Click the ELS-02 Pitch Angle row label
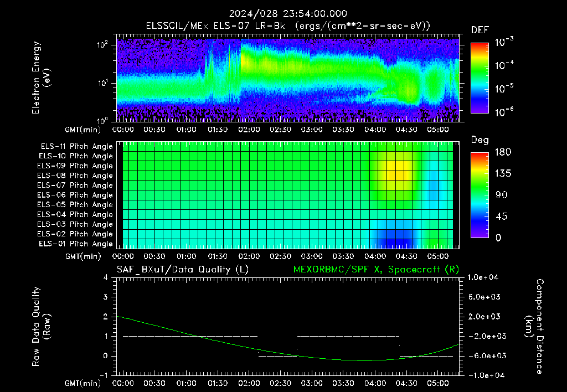 [75, 234]
